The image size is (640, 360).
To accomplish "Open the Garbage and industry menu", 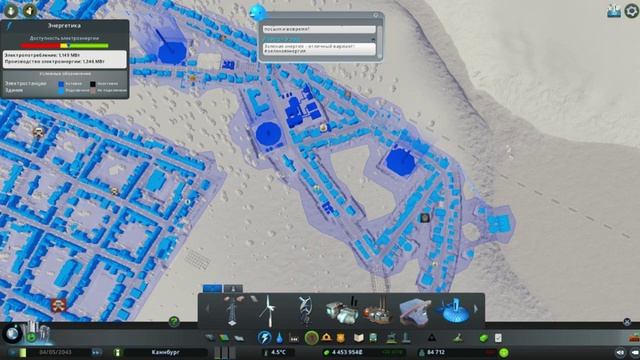I will (294, 338).
